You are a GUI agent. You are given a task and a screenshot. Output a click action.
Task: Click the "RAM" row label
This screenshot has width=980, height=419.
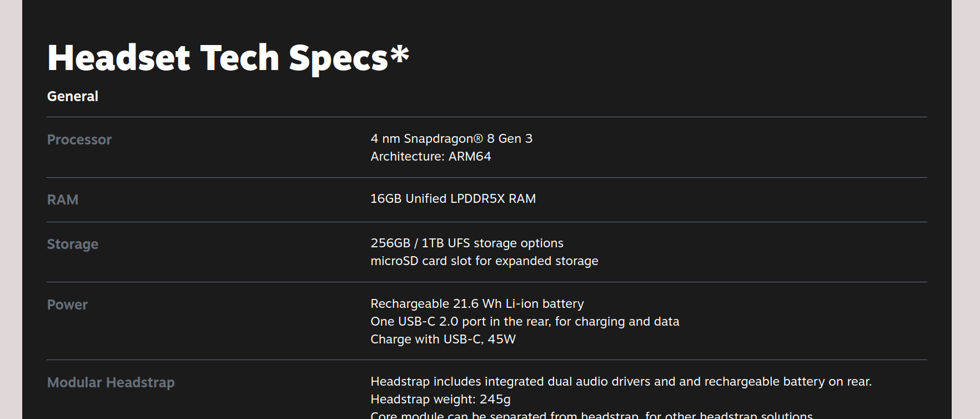63,199
